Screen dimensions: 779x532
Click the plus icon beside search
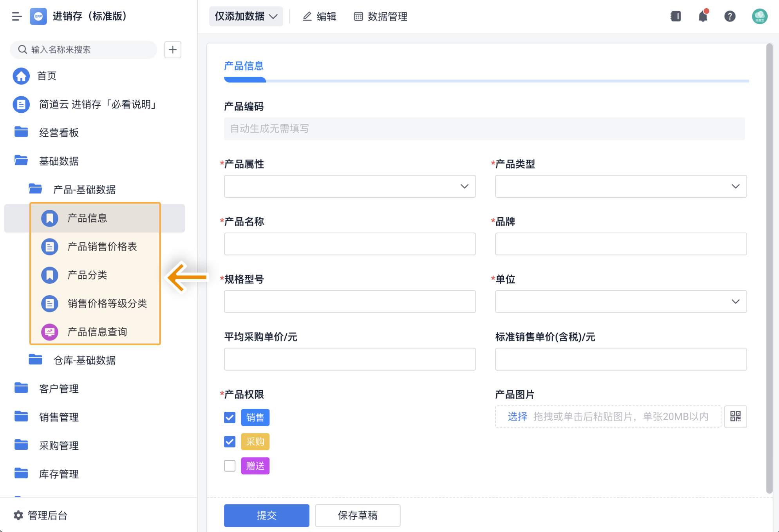pyautogui.click(x=173, y=50)
